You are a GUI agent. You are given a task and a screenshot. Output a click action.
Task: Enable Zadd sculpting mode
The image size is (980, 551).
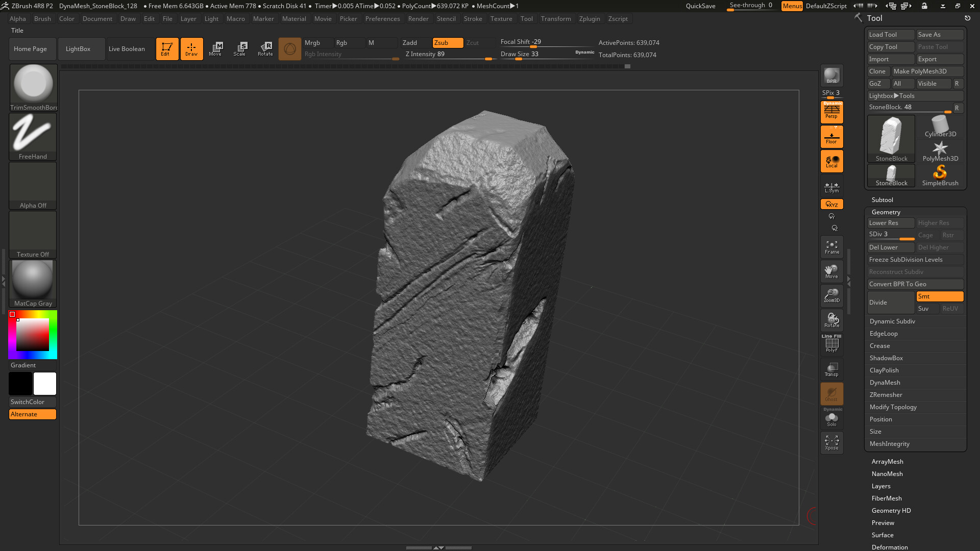[x=411, y=42]
